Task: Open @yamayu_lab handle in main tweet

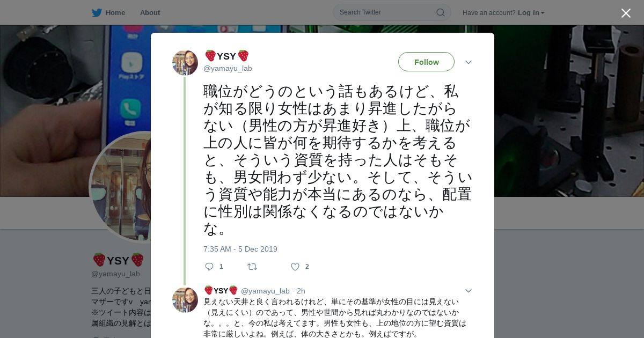Action: [x=228, y=68]
